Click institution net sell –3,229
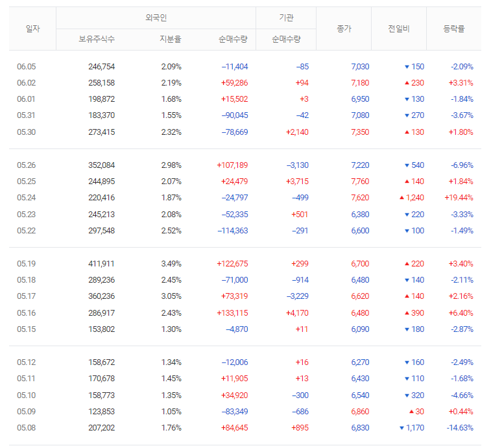This screenshot has width=491, height=448. tap(298, 296)
